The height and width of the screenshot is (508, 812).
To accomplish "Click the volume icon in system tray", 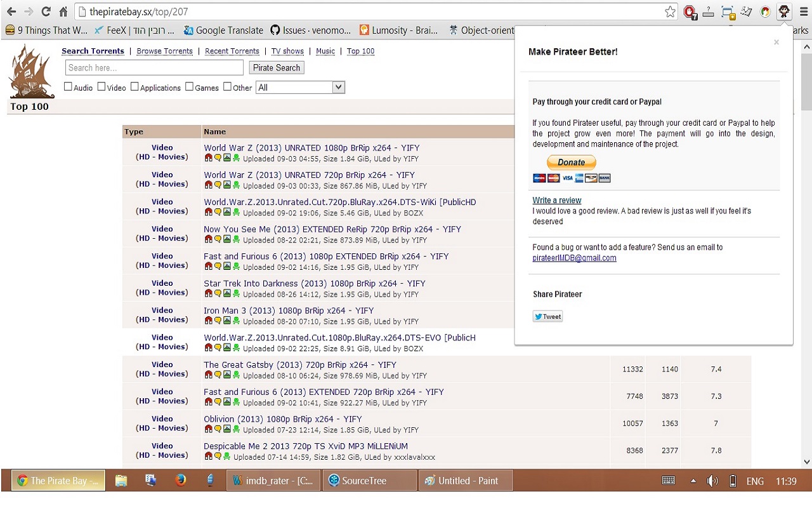I will point(712,481).
